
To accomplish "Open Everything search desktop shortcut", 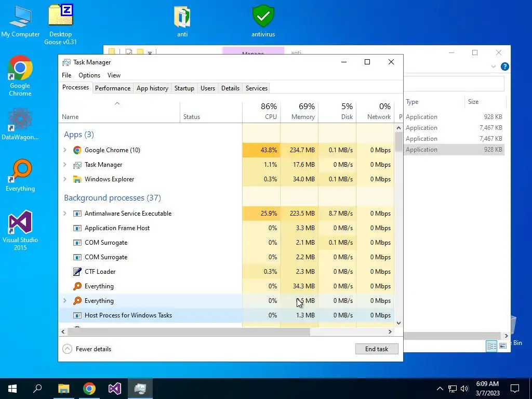I will (x=20, y=176).
